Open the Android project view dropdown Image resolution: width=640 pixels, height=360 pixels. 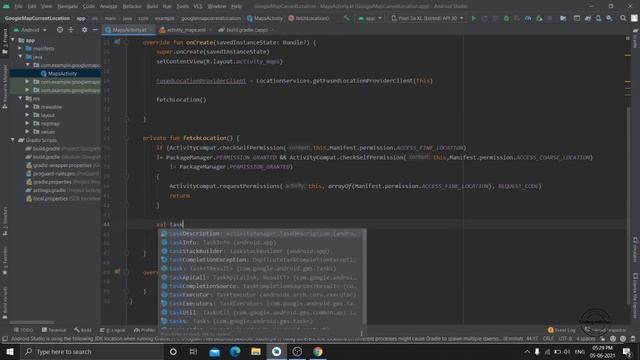click(31, 30)
